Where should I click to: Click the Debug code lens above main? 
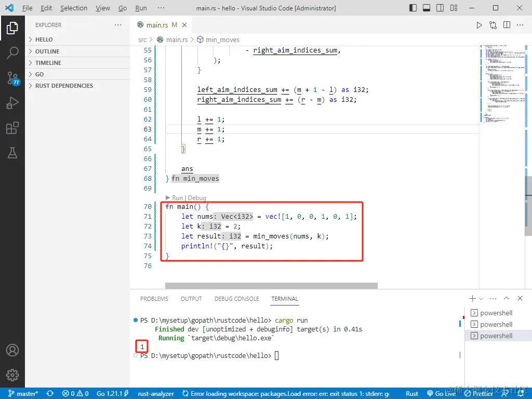[x=197, y=198]
